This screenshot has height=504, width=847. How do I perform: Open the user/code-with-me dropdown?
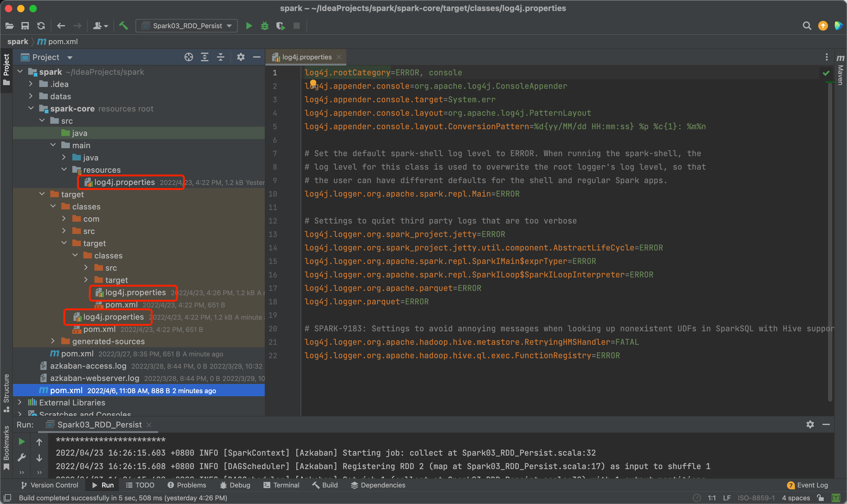[100, 26]
